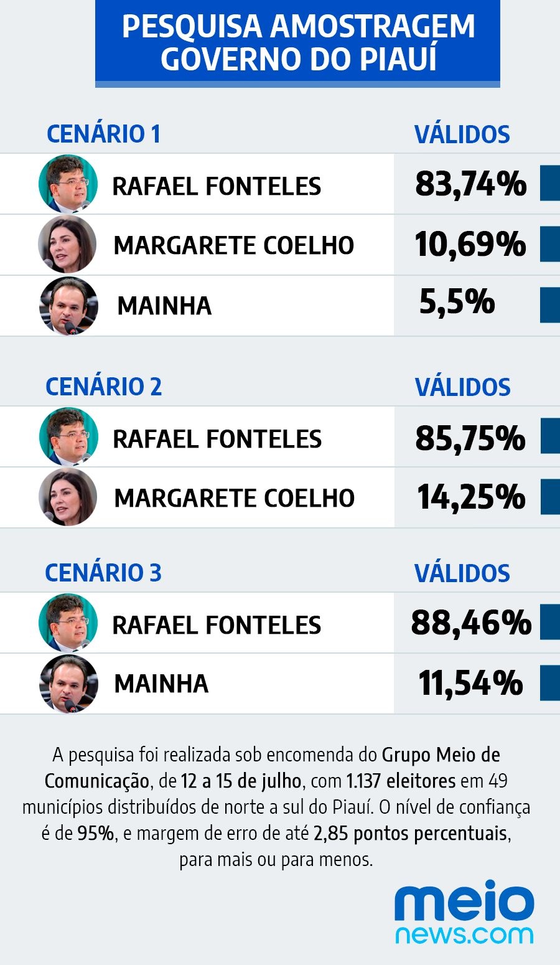The width and height of the screenshot is (560, 965).
Task: Click the Válidos heading above 14,25%
Action: (462, 387)
